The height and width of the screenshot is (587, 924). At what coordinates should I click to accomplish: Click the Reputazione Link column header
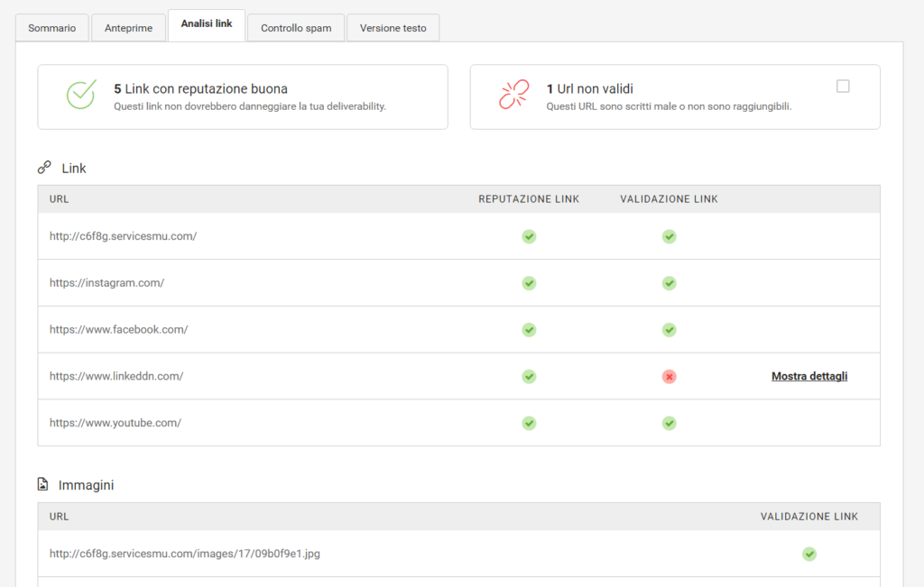[x=529, y=199]
